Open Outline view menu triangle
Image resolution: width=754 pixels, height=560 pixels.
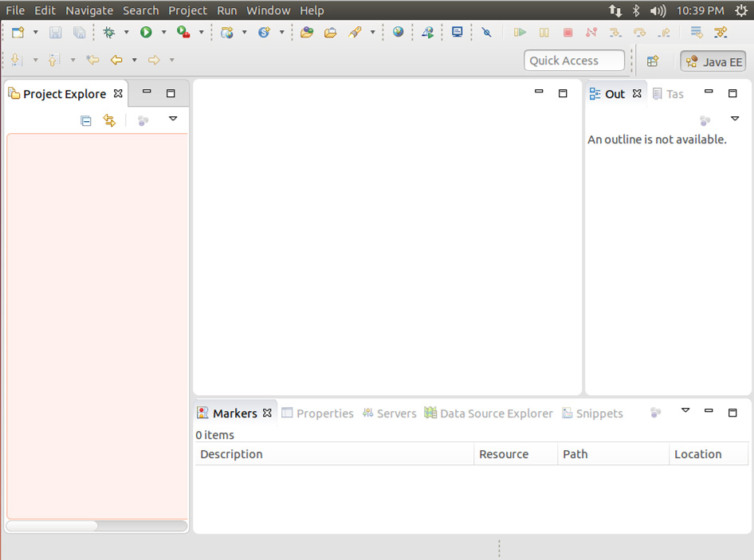734,119
